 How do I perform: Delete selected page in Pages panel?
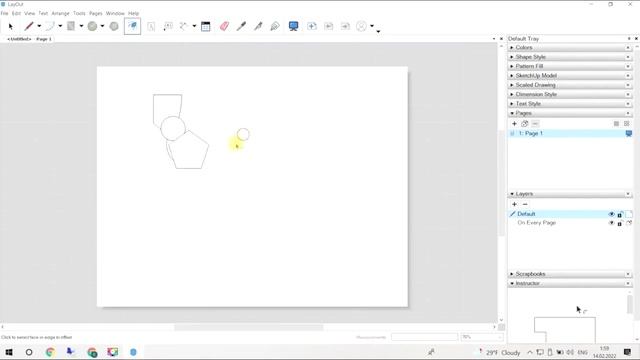pyautogui.click(x=535, y=124)
